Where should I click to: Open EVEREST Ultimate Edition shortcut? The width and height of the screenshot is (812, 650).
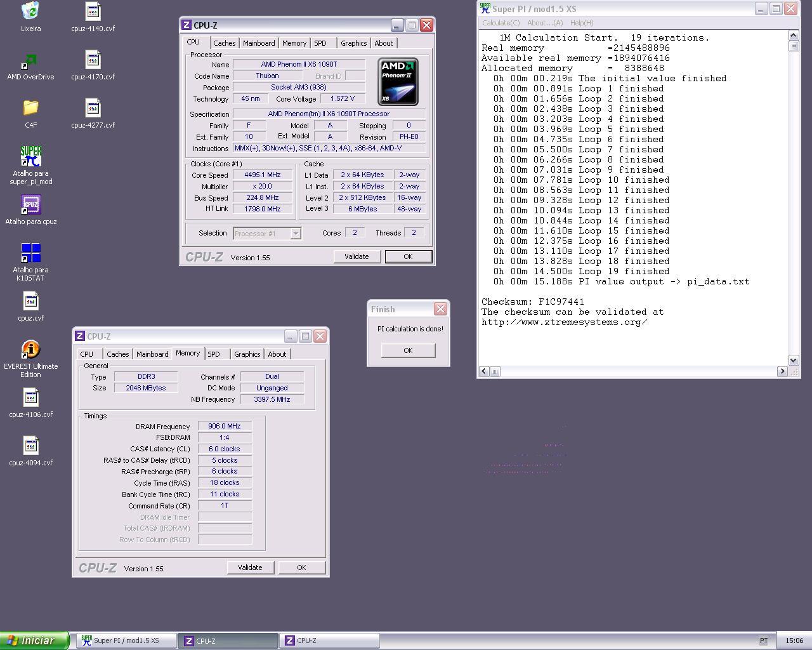[30, 349]
